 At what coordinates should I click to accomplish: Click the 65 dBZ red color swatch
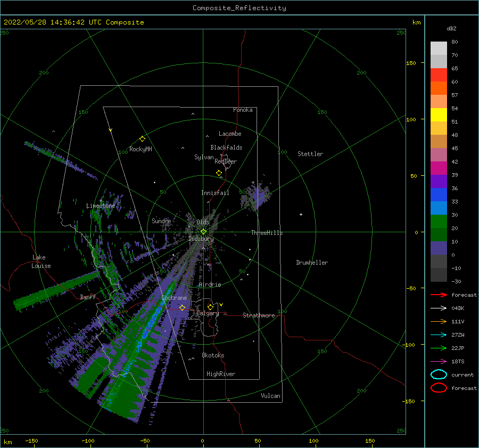439,75
